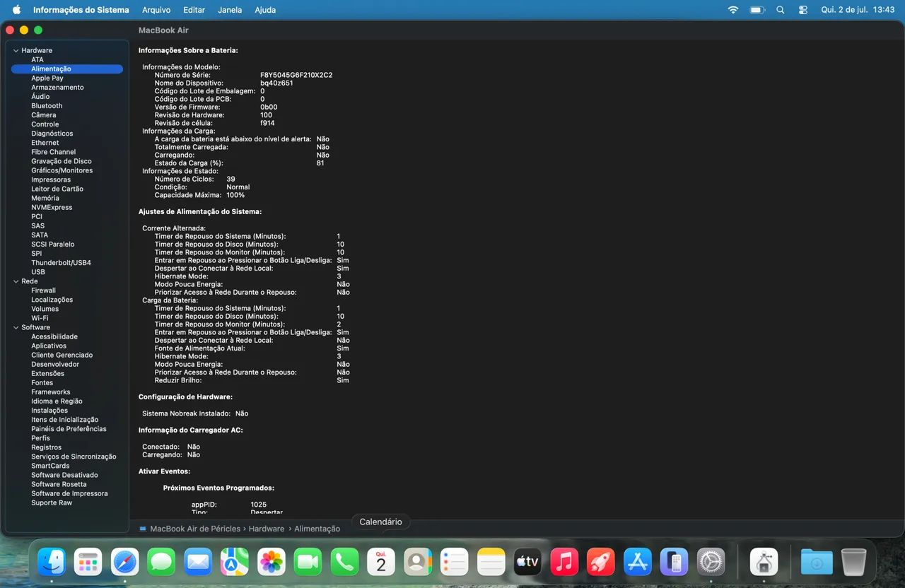Launch Safari from the dock
The width and height of the screenshot is (905, 588).
(x=125, y=563)
